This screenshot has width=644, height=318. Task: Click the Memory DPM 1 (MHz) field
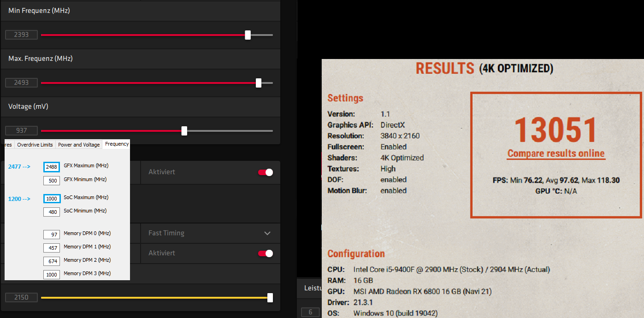[x=51, y=248]
